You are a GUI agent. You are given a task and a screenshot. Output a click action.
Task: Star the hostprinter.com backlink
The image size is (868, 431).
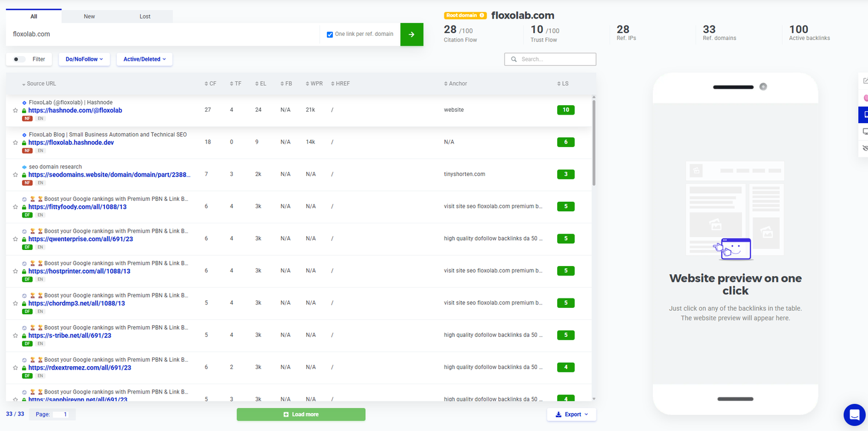[x=16, y=271]
